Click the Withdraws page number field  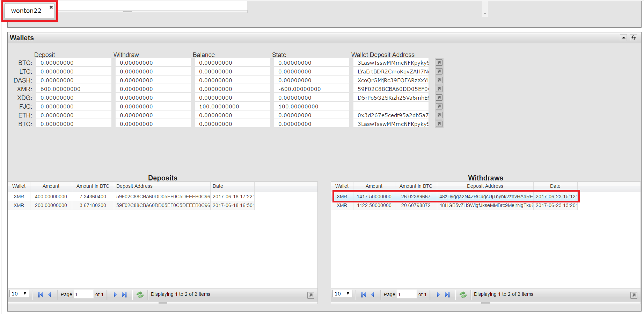tap(407, 294)
